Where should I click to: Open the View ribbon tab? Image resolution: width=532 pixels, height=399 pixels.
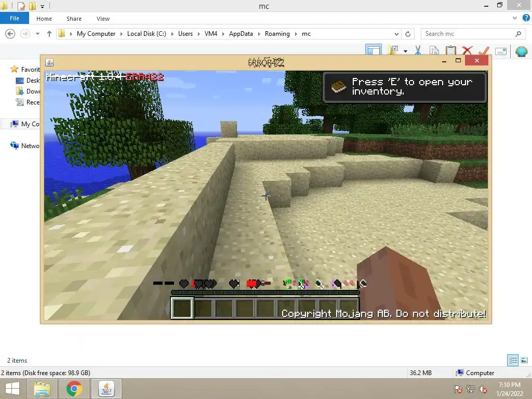[103, 19]
